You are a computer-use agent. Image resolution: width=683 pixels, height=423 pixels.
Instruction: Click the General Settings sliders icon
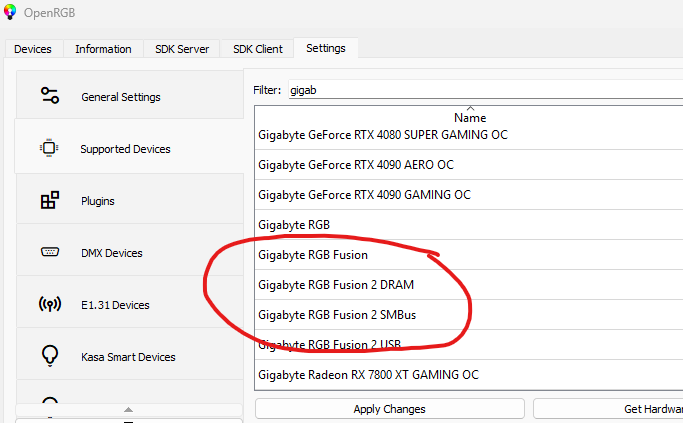click(x=50, y=95)
